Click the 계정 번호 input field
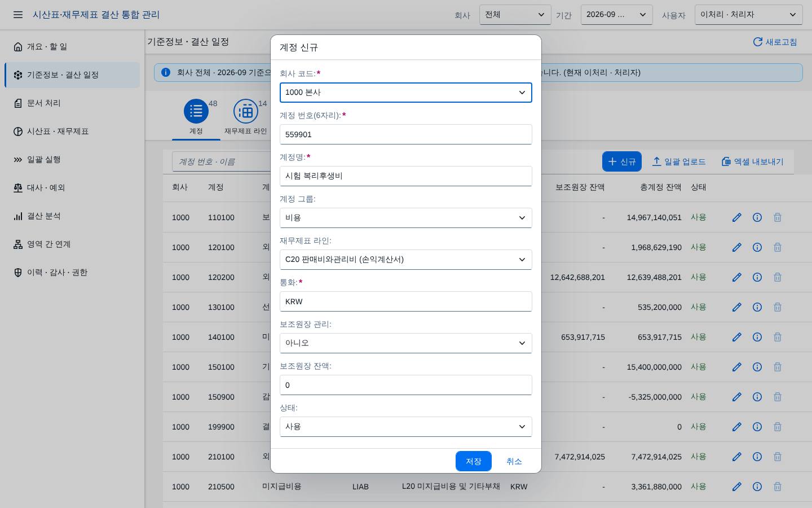 (406, 134)
